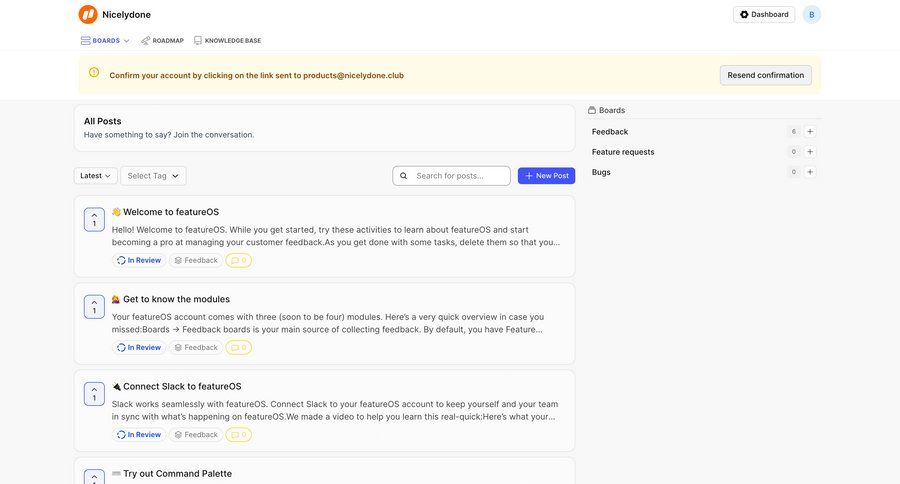Viewport: 900px width, 484px height.
Task: Open comments on Get to know the modules
Action: tap(239, 347)
